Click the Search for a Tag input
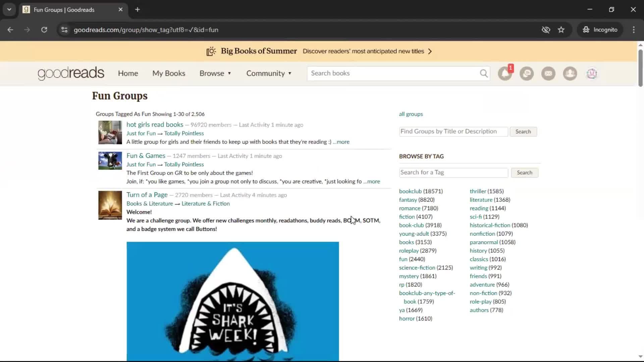This screenshot has width=644, height=362. pos(453,173)
